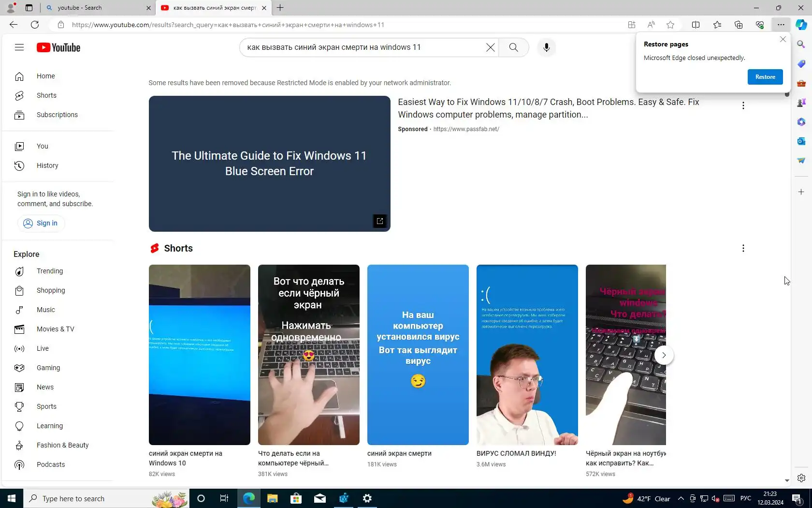Open the tab actions menu
812x508 pixels.
coord(29,8)
